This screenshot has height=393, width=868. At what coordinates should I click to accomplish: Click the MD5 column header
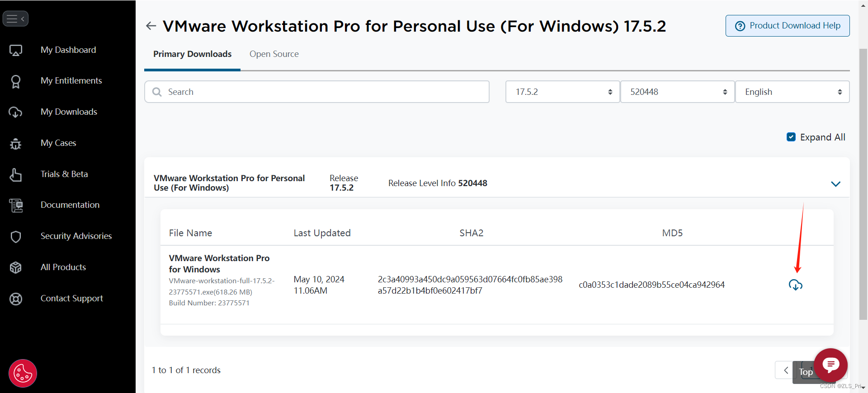(x=672, y=233)
